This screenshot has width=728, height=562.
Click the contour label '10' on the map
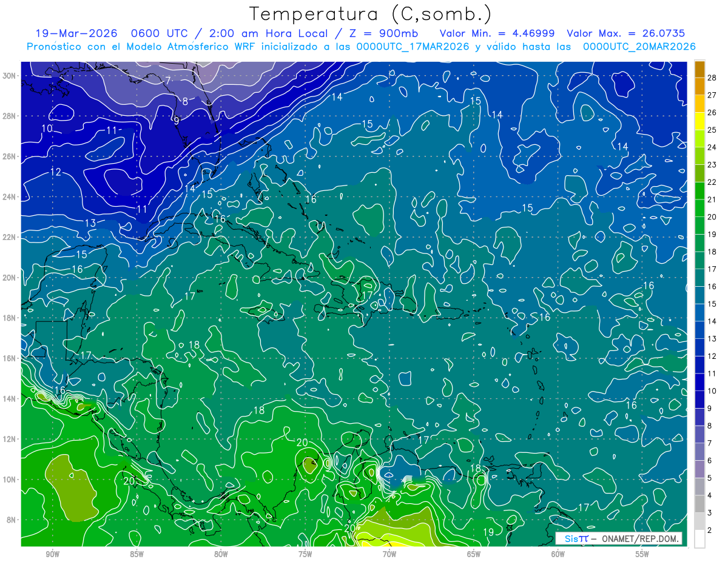click(x=47, y=129)
